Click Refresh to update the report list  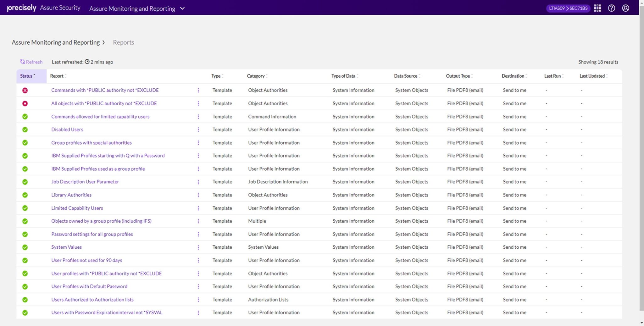pos(31,62)
